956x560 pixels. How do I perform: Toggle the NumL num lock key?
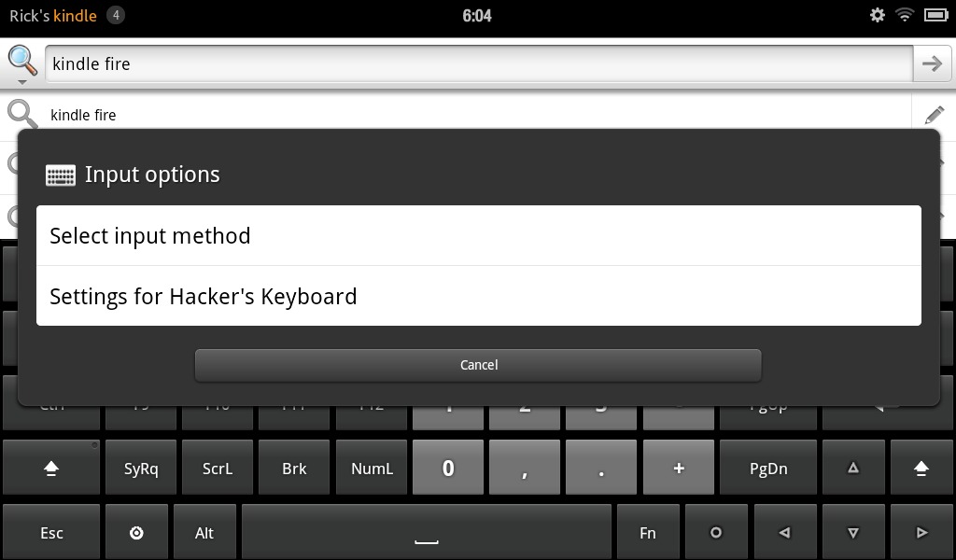372,468
